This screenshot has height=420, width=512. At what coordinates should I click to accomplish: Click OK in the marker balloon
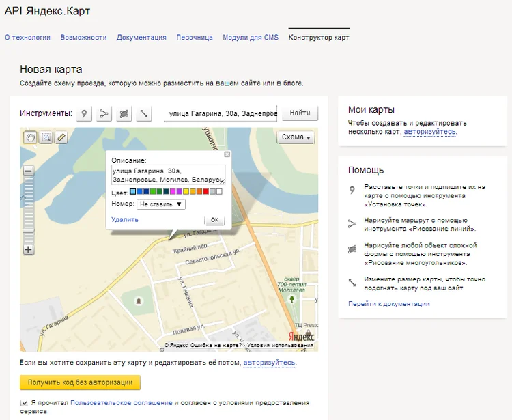coord(214,220)
